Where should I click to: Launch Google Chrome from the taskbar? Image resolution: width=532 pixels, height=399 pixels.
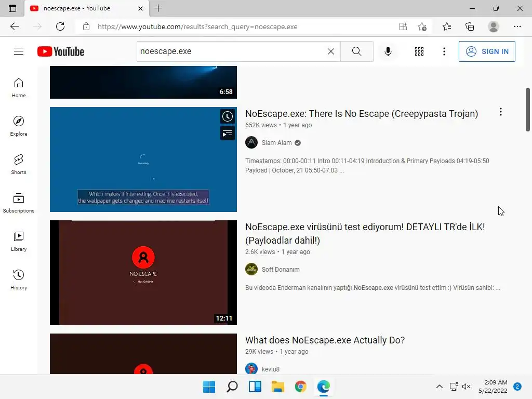301,387
